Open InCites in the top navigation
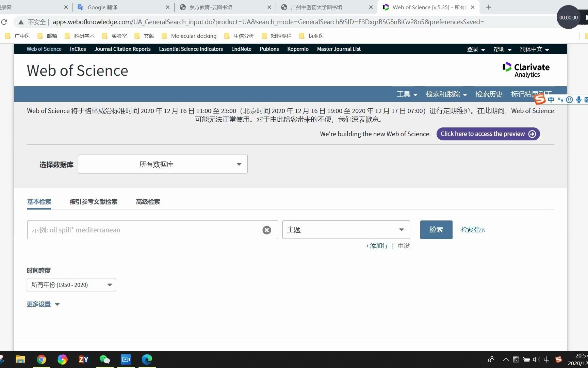Viewport: 588px width, 368px height. [x=78, y=49]
